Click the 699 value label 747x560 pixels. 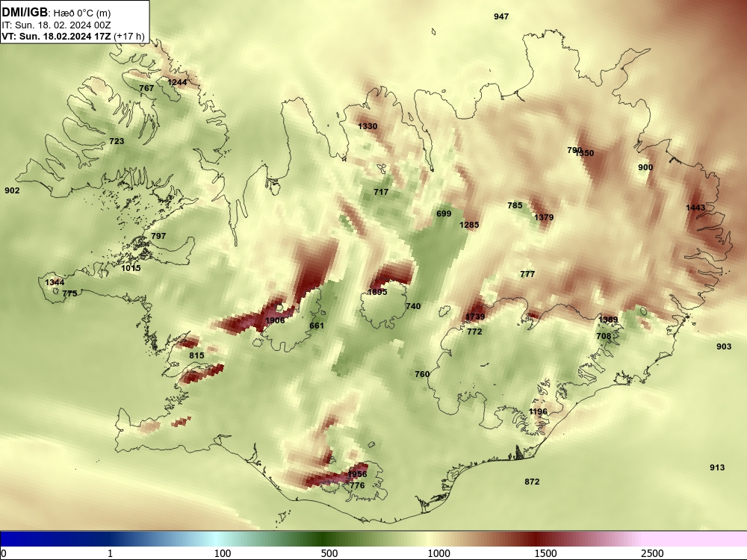pyautogui.click(x=444, y=214)
